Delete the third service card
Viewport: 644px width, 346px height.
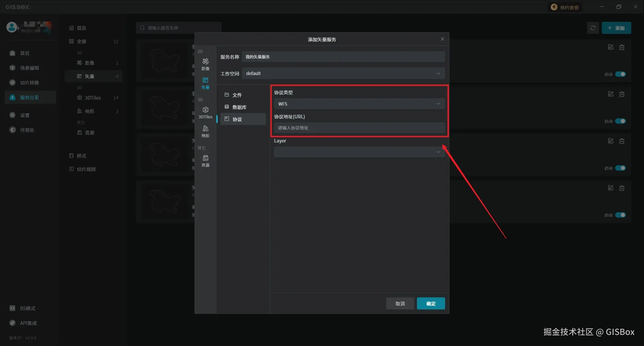coord(622,141)
